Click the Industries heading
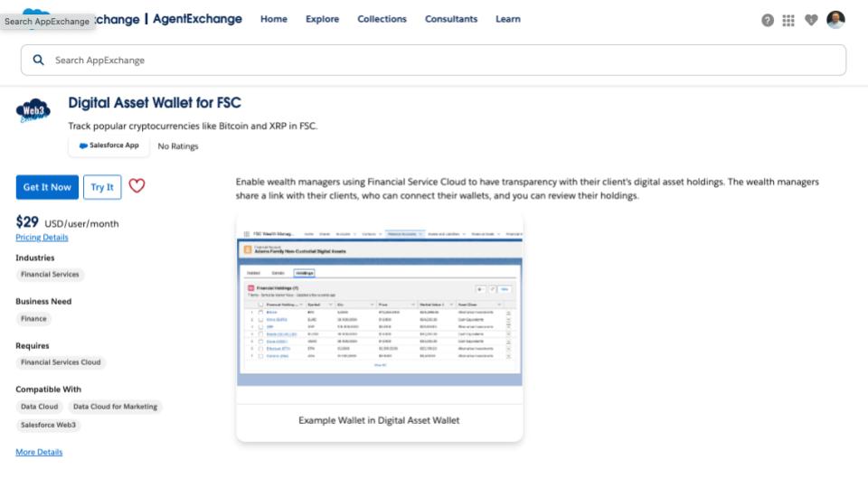The image size is (868, 488). click(x=35, y=258)
